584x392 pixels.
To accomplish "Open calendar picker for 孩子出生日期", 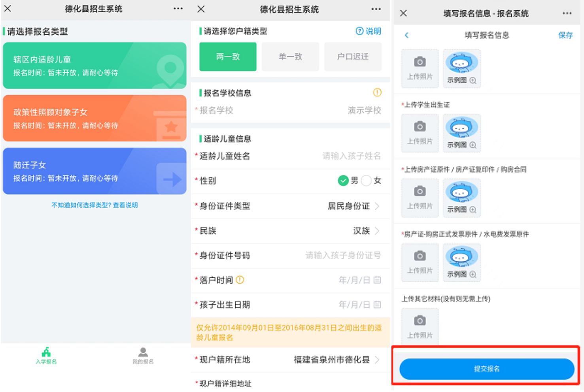I will pyautogui.click(x=377, y=305).
